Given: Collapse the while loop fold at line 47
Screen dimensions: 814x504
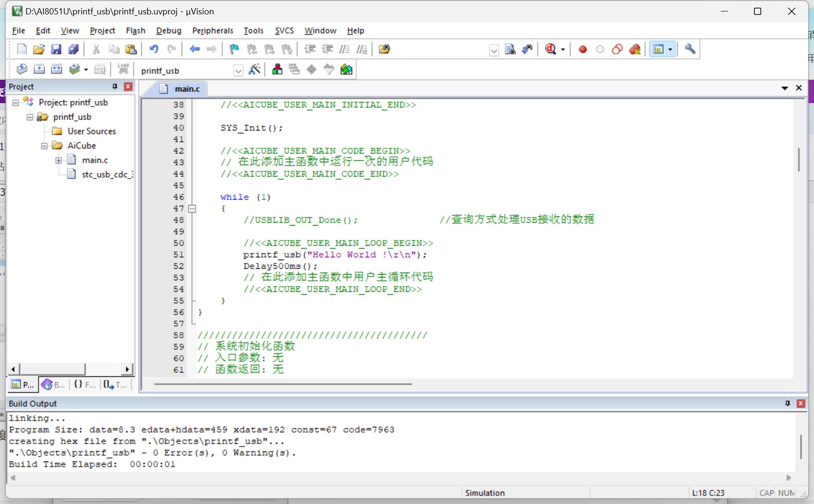Looking at the screenshot, I should click(192, 209).
